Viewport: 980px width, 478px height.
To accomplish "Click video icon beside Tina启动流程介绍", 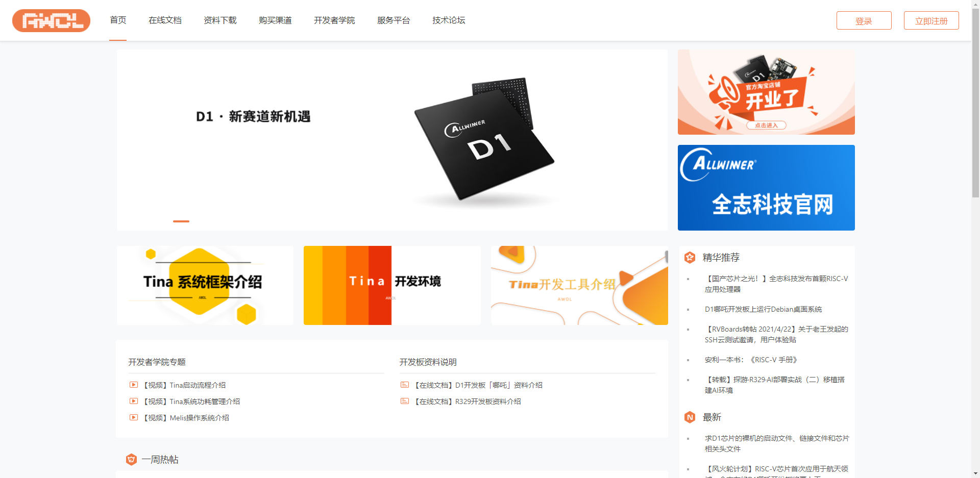I will (134, 385).
